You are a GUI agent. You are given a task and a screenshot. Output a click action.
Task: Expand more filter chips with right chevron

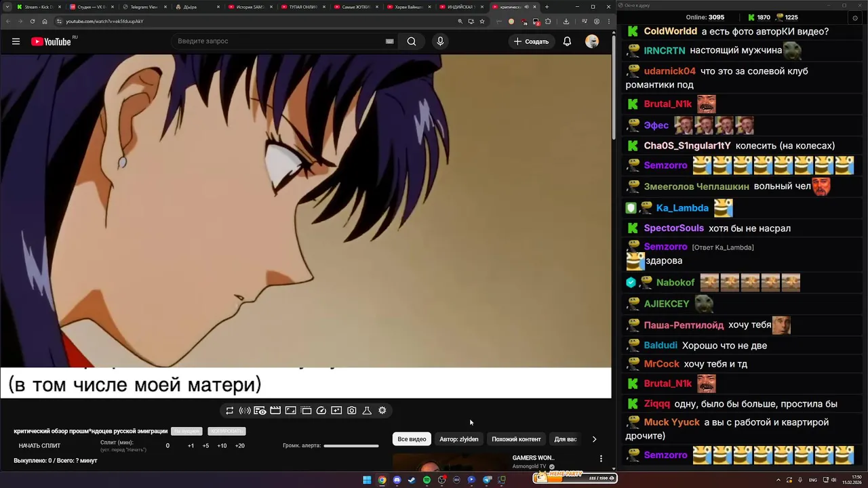(594, 439)
